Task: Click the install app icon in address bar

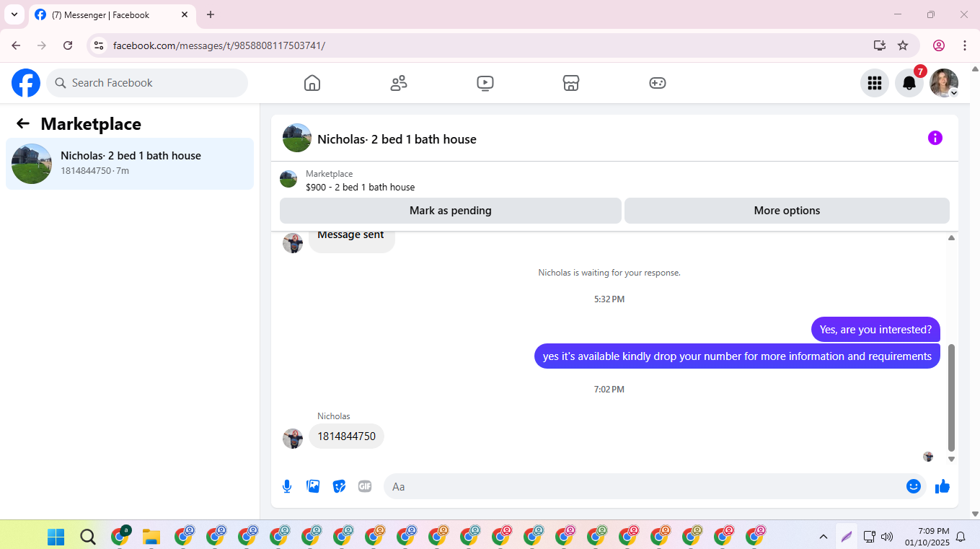Action: pos(880,45)
